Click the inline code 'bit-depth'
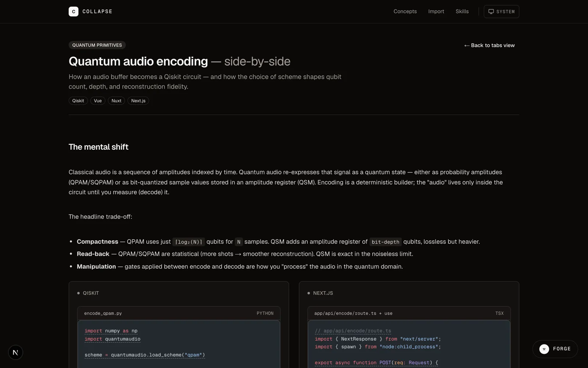This screenshot has height=368, width=588. click(x=385, y=242)
